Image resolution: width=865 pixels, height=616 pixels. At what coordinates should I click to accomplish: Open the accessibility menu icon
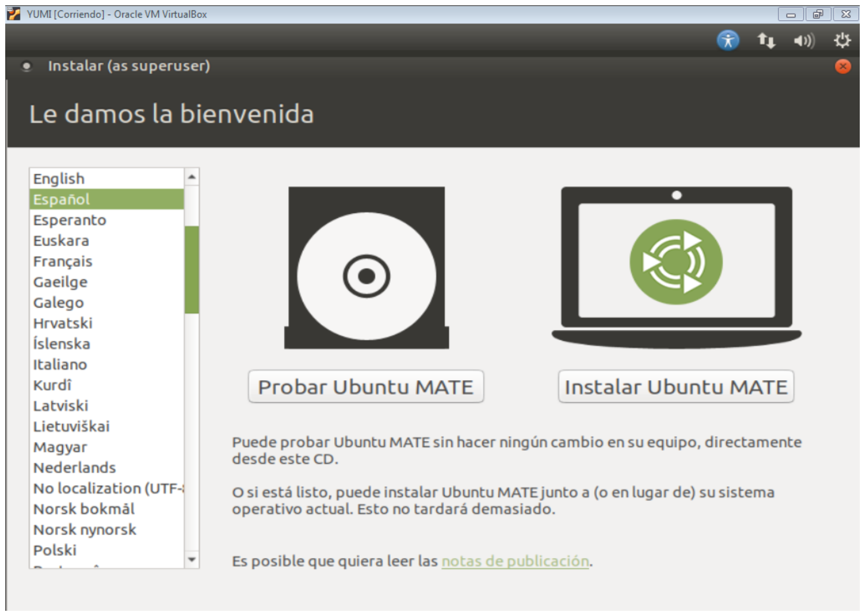[727, 40]
